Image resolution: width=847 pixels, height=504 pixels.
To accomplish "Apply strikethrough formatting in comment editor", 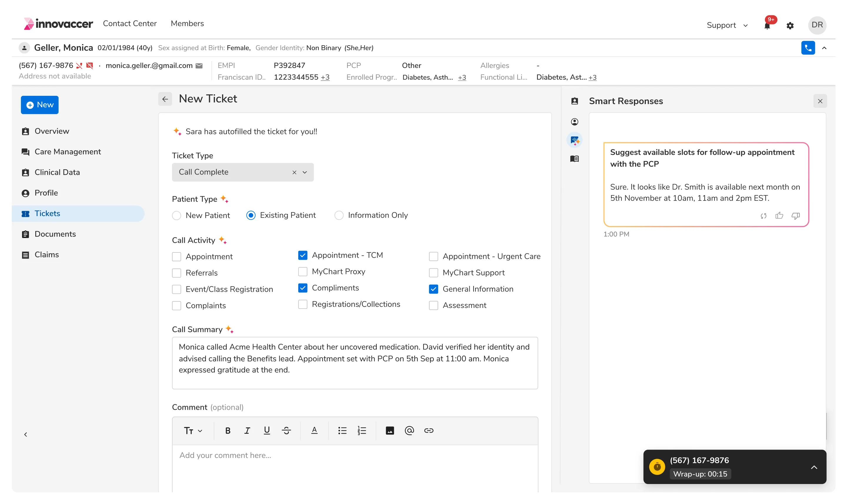I will pos(286,431).
